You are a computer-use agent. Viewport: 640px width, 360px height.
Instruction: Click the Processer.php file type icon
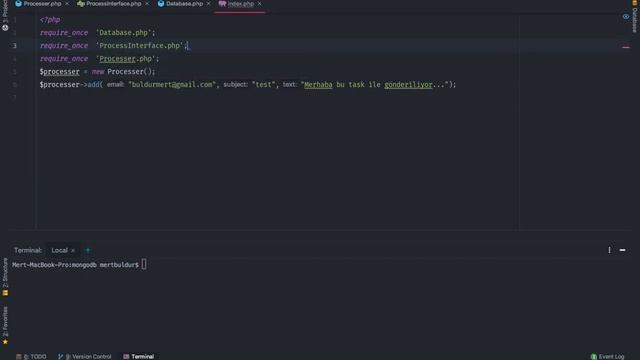coord(18,4)
